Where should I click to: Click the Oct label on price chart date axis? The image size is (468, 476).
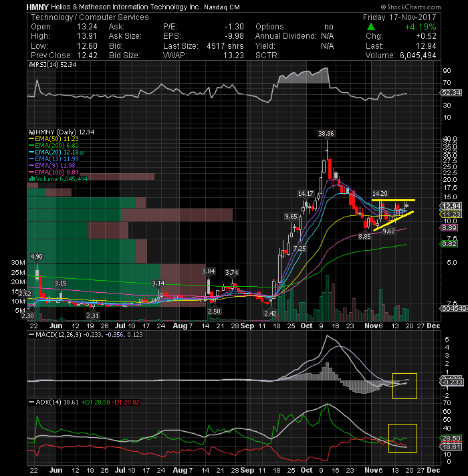306,326
